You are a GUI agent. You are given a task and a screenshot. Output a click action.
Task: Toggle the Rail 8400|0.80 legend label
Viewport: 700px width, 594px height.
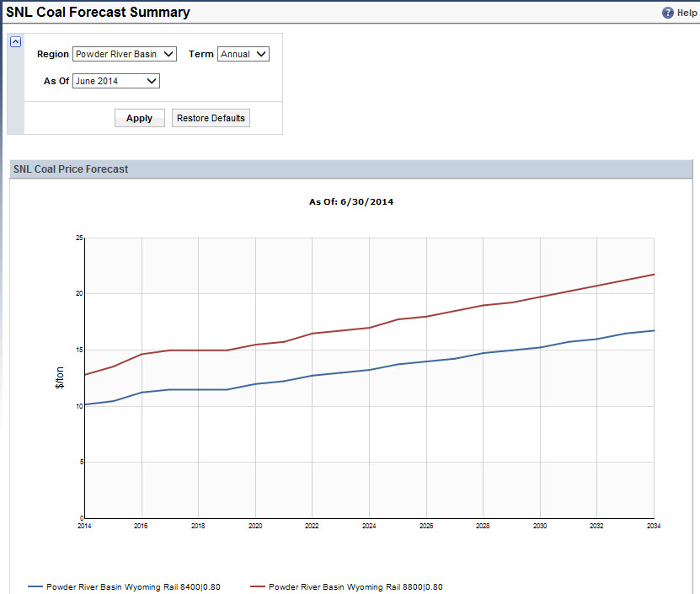(133, 586)
